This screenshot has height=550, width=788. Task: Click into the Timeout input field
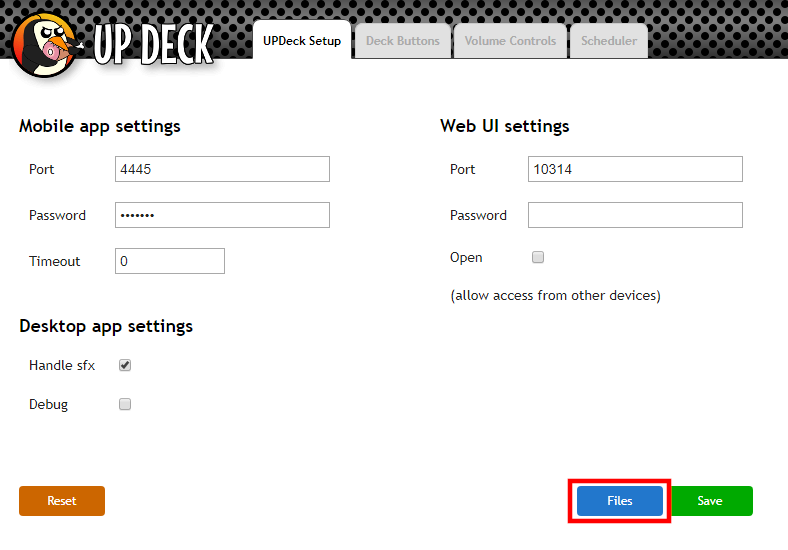170,261
